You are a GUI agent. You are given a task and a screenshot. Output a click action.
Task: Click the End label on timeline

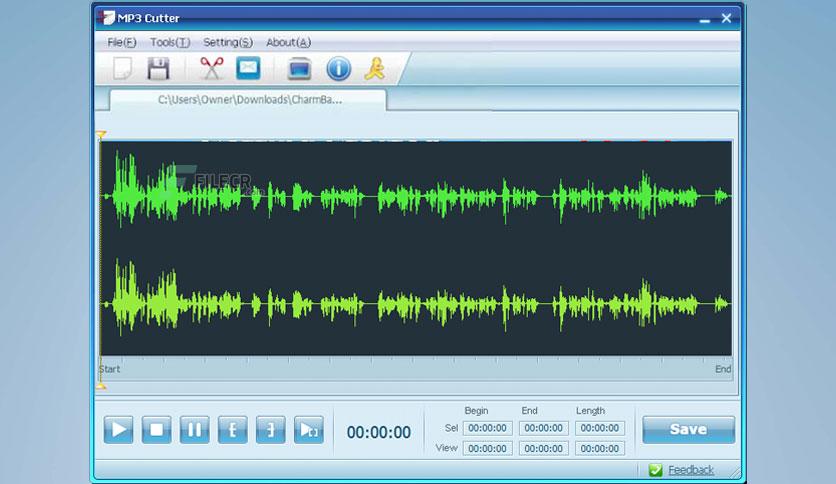tap(723, 369)
